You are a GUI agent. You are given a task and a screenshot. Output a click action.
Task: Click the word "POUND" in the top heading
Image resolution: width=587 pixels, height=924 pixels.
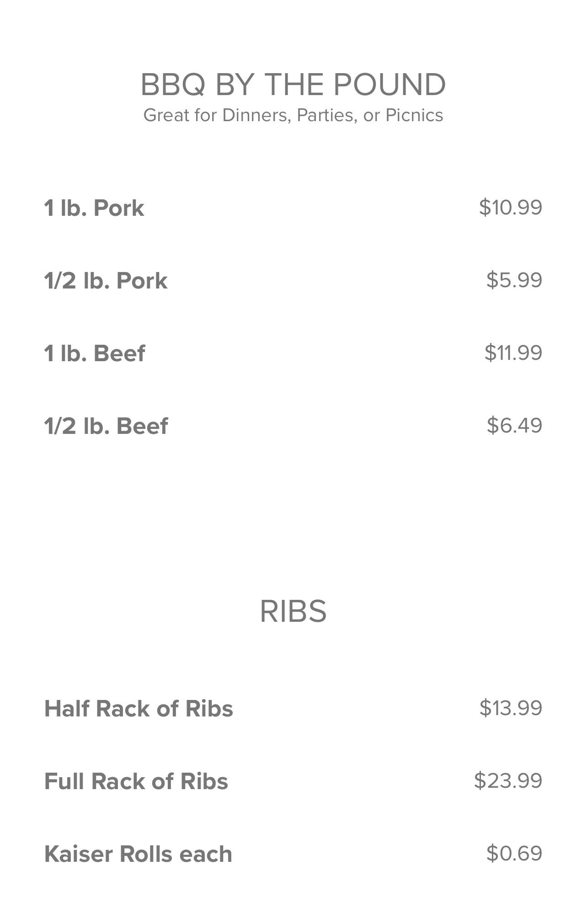[x=389, y=85]
